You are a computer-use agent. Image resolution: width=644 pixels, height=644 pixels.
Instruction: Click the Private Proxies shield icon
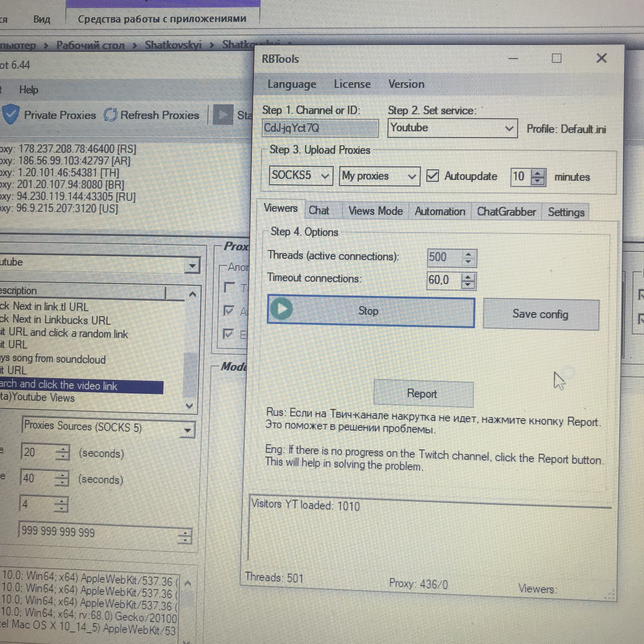pos(11,114)
